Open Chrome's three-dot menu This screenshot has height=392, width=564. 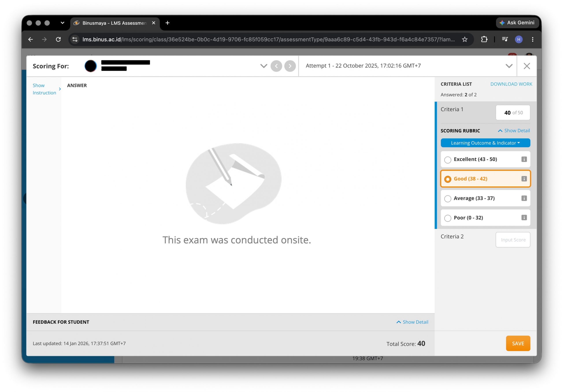[532, 39]
